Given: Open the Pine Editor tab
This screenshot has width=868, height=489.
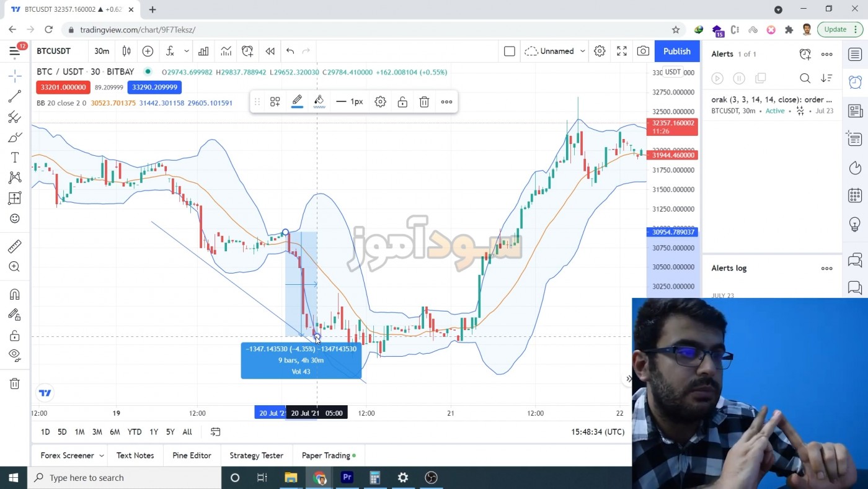Looking at the screenshot, I should 192,455.
